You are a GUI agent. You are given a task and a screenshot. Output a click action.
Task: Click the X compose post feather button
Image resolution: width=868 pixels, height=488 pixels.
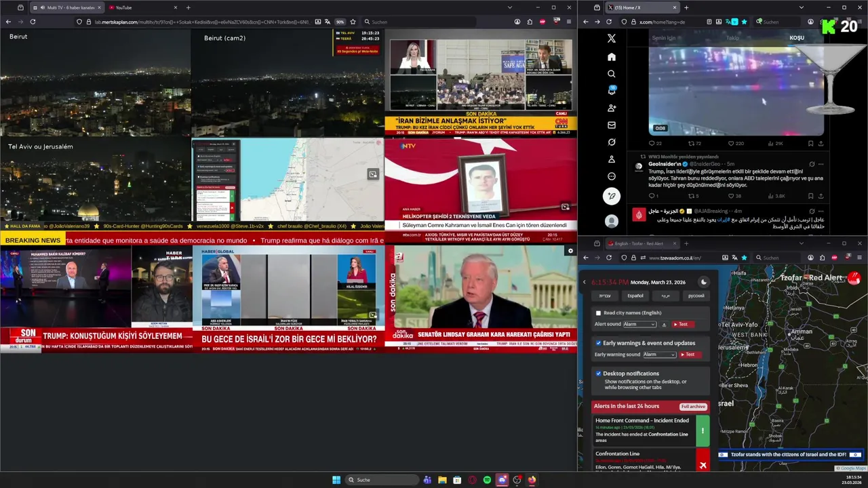coord(612,197)
